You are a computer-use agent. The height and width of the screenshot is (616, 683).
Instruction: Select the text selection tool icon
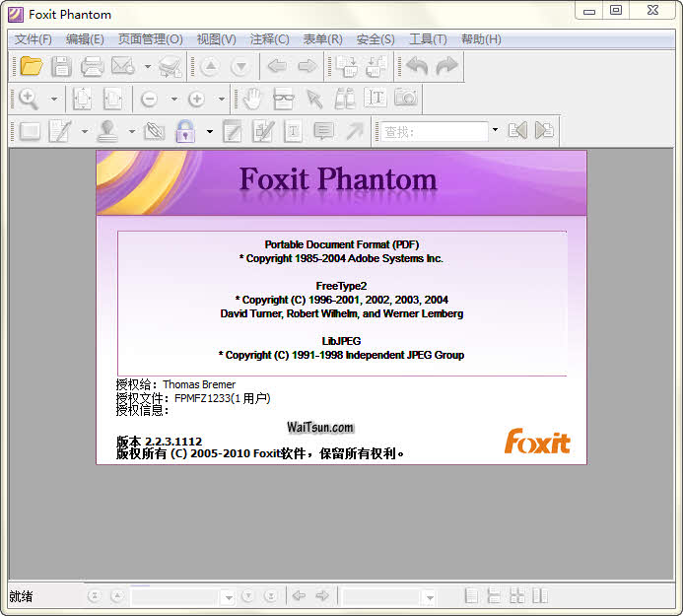pos(375,99)
